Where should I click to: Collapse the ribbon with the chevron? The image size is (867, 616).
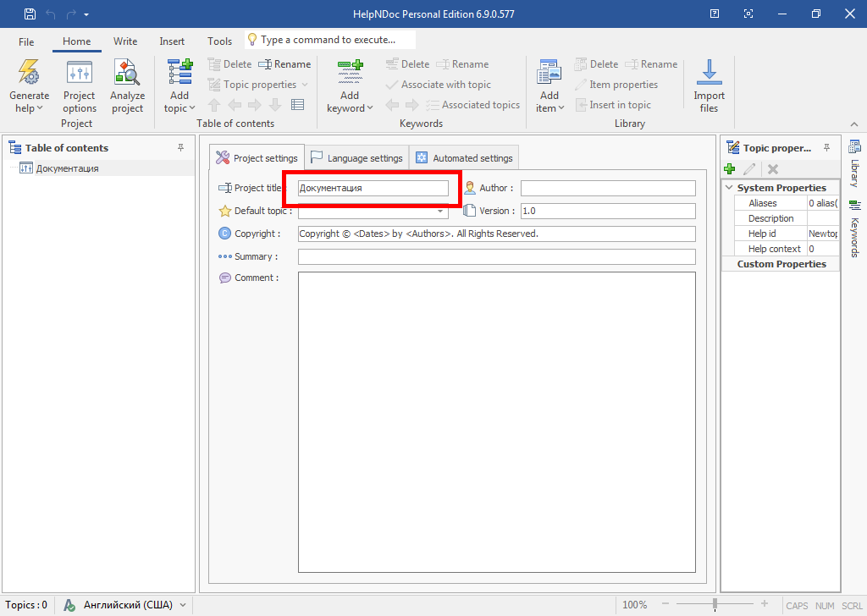pyautogui.click(x=854, y=124)
